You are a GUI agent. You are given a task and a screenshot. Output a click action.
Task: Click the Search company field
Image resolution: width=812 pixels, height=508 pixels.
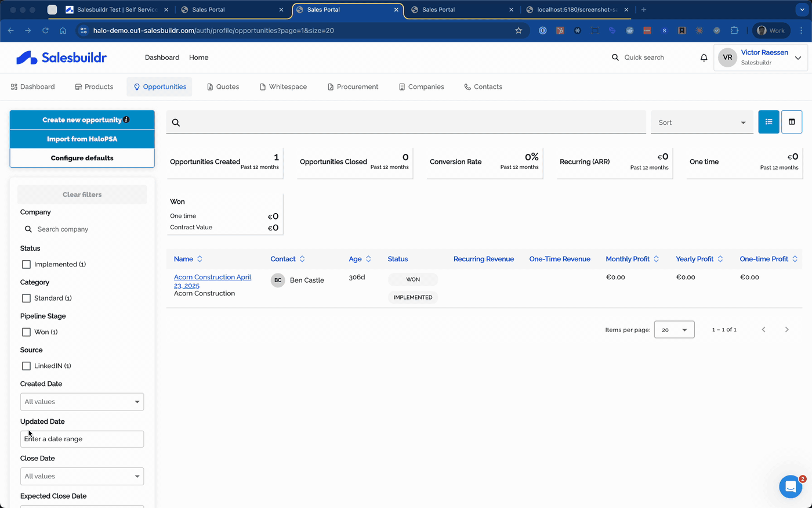point(82,229)
